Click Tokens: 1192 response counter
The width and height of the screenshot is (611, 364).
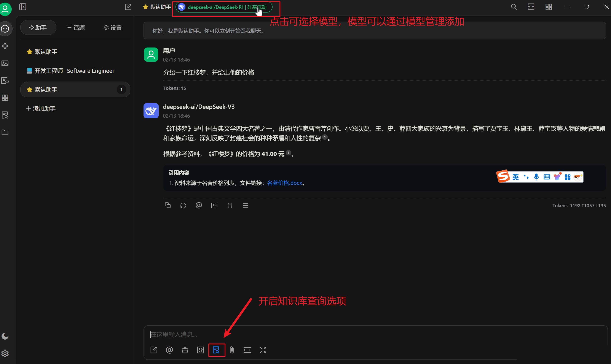(x=579, y=206)
